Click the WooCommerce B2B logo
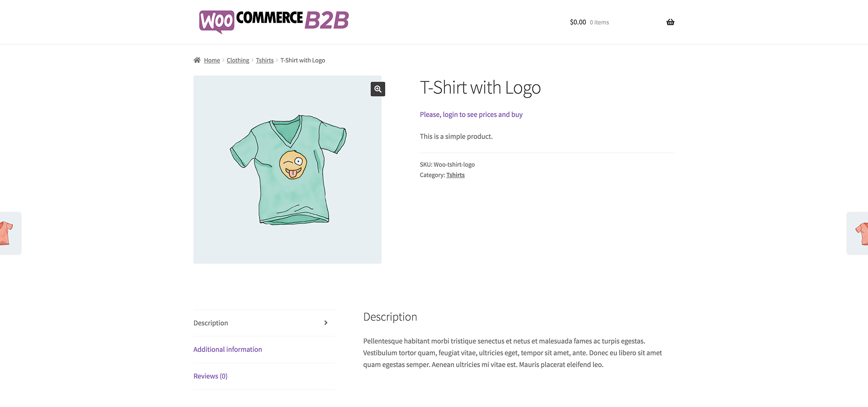 (x=274, y=21)
